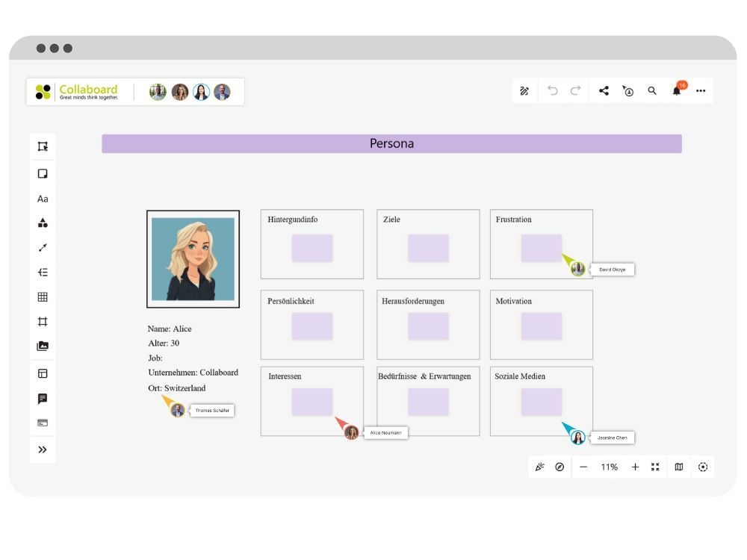Screen dimensions: 747x560
Task: Click the share icon in top toolbar
Action: click(x=604, y=91)
